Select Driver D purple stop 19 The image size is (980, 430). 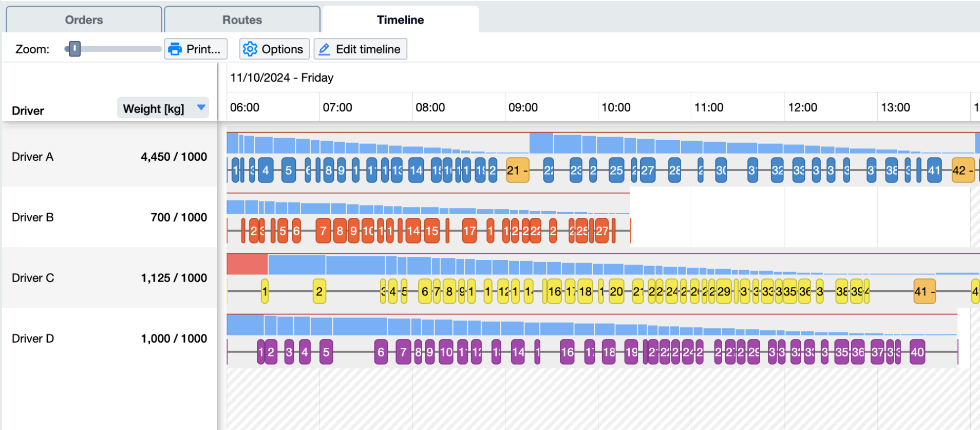[631, 352]
